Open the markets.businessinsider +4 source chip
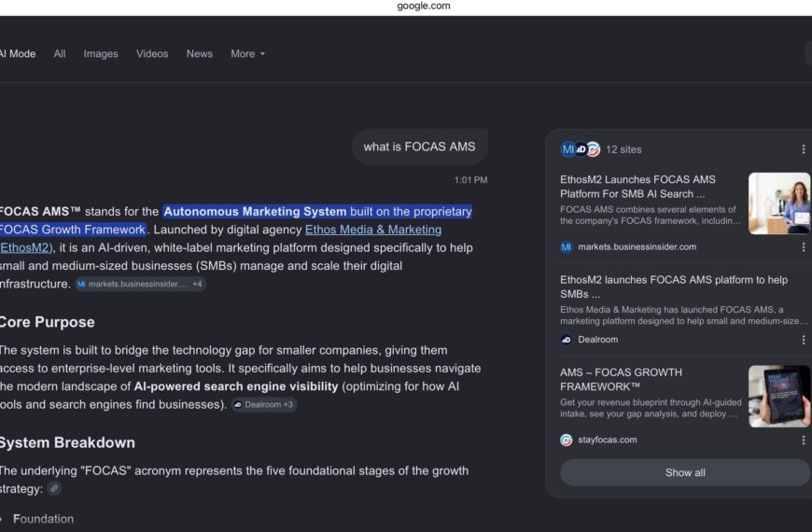This screenshot has height=532, width=812. pyautogui.click(x=140, y=284)
